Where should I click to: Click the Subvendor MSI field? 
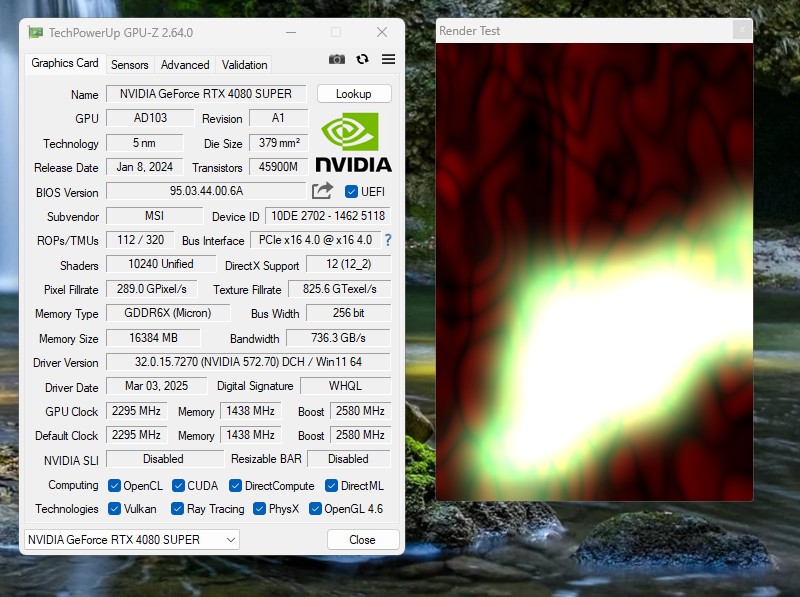click(x=155, y=216)
